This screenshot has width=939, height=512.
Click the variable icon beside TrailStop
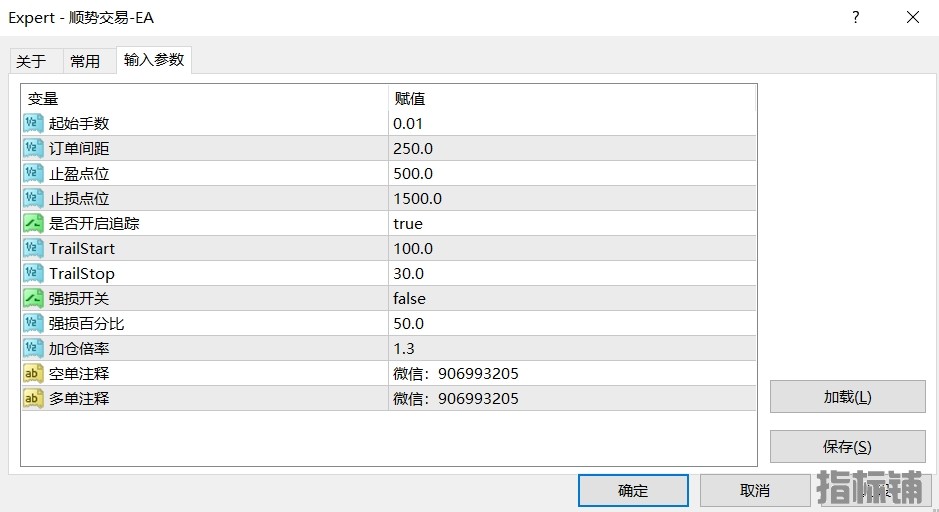[34, 274]
